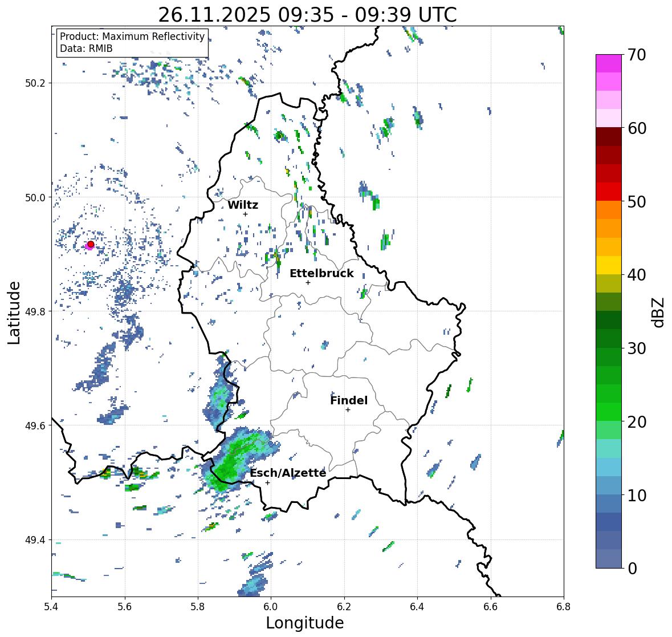Click the magenta 70 dBZ colorbar band

pos(609,63)
